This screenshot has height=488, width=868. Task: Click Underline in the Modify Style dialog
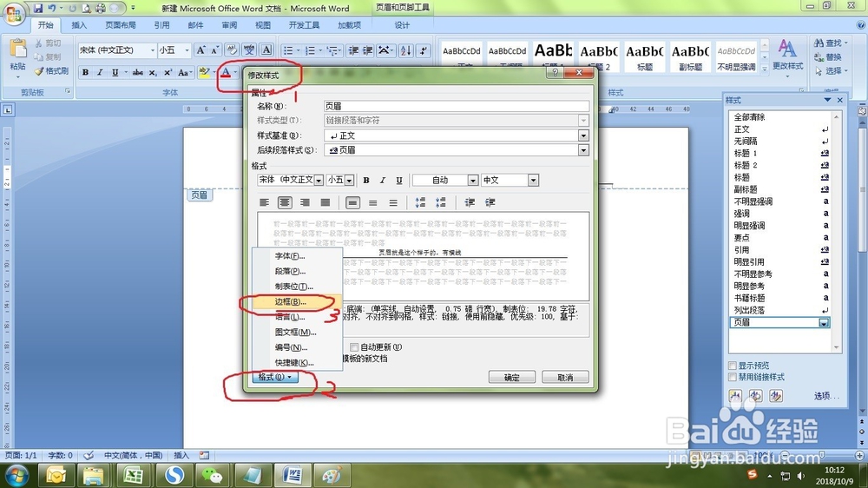point(399,180)
